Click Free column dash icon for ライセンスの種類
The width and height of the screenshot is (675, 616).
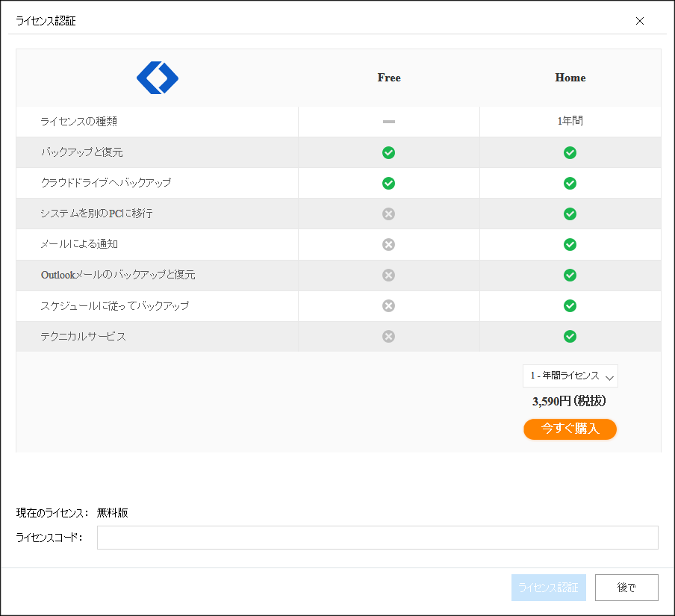389,122
